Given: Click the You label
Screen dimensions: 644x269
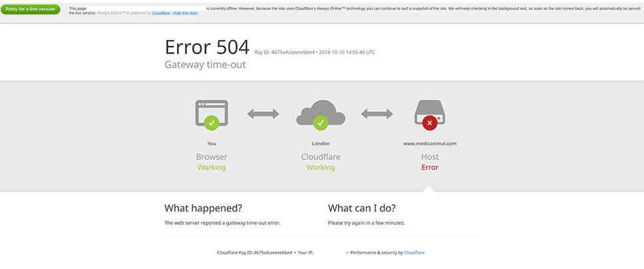Looking at the screenshot, I should click(x=212, y=144).
